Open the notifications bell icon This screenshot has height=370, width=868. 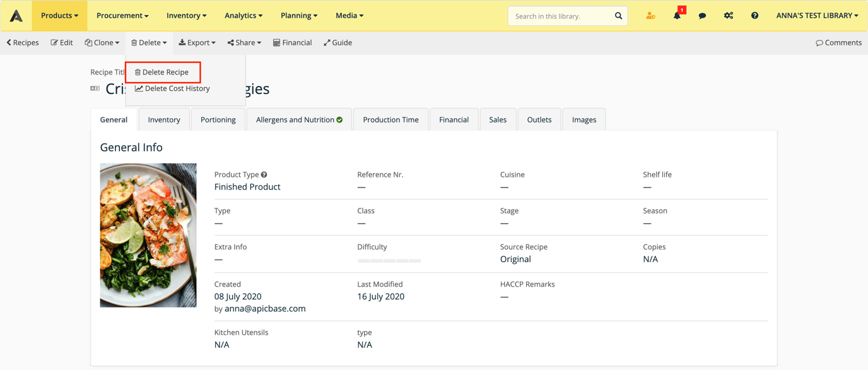677,16
